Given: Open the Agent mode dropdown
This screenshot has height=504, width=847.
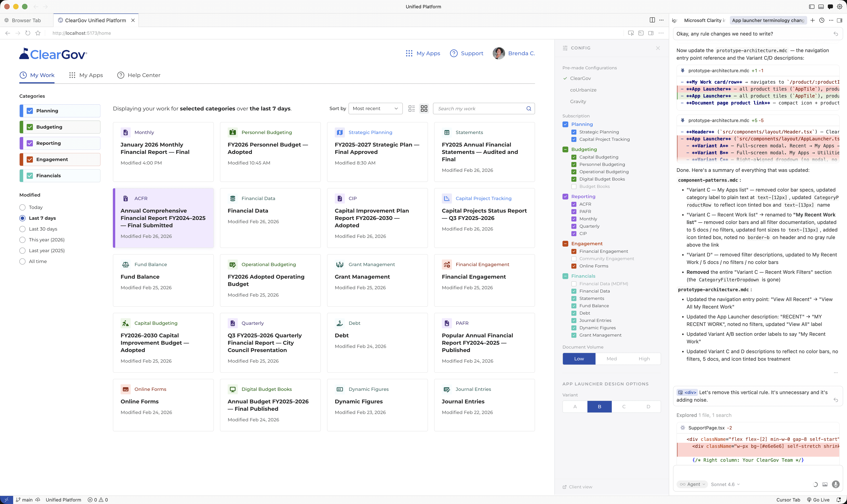Looking at the screenshot, I should click(x=692, y=484).
